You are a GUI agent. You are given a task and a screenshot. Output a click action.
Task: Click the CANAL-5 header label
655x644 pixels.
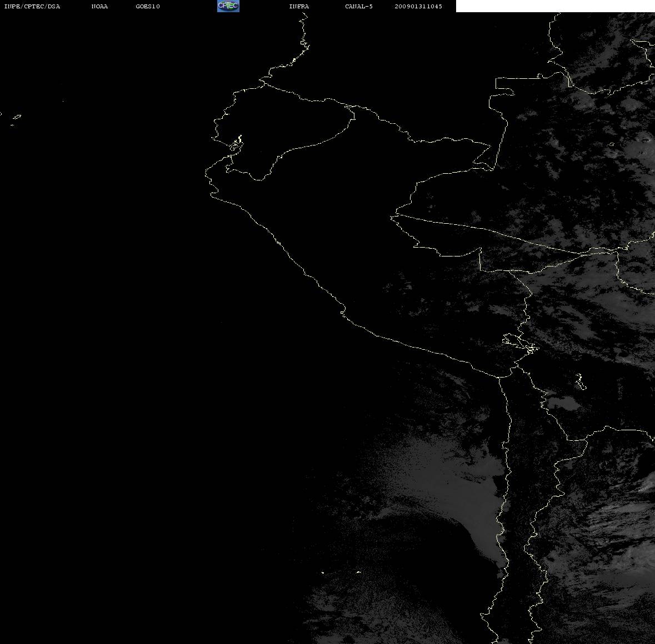pos(359,6)
